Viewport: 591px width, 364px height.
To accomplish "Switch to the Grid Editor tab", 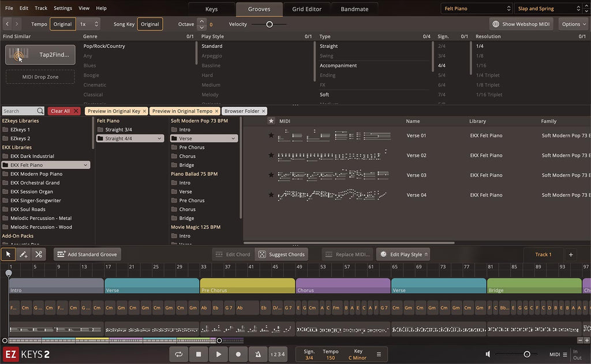I will pos(307,9).
